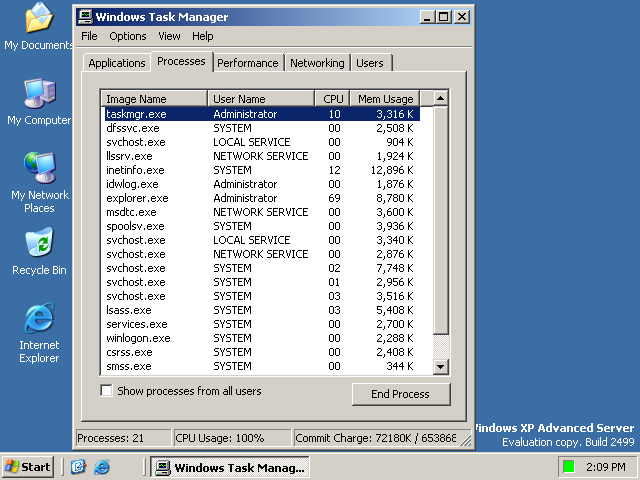Sort processes by Mem Usage column
Screen dimensions: 640x480
385,99
